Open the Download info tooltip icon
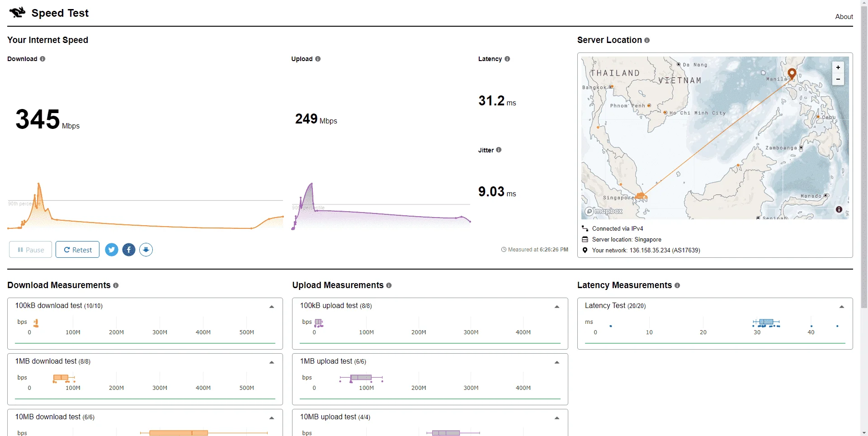 pos(42,59)
